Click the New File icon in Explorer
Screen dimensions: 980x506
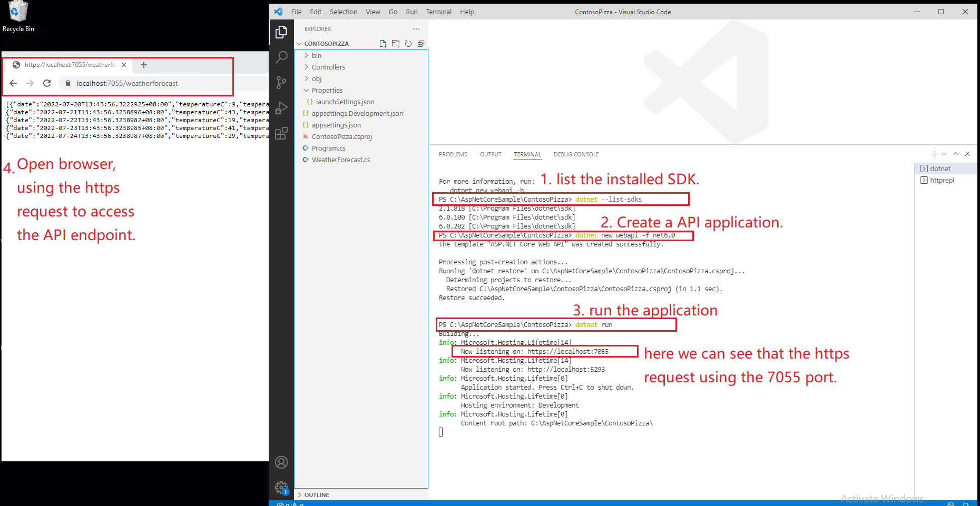coord(383,44)
